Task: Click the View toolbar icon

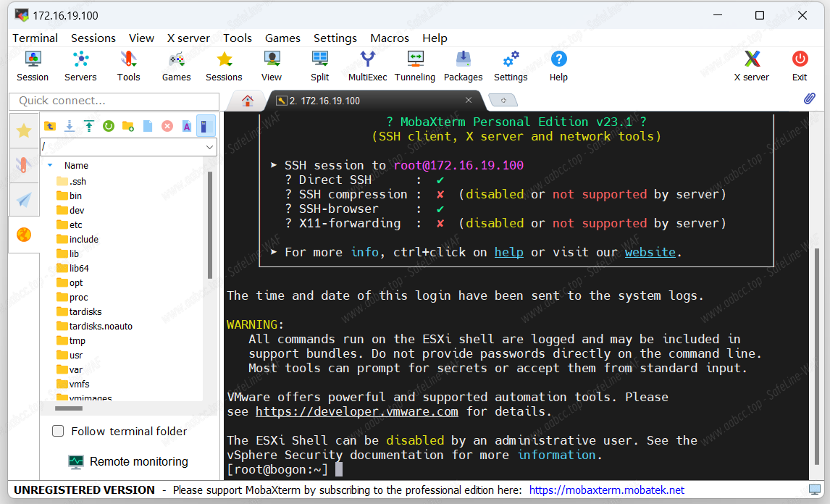Action: point(272,66)
